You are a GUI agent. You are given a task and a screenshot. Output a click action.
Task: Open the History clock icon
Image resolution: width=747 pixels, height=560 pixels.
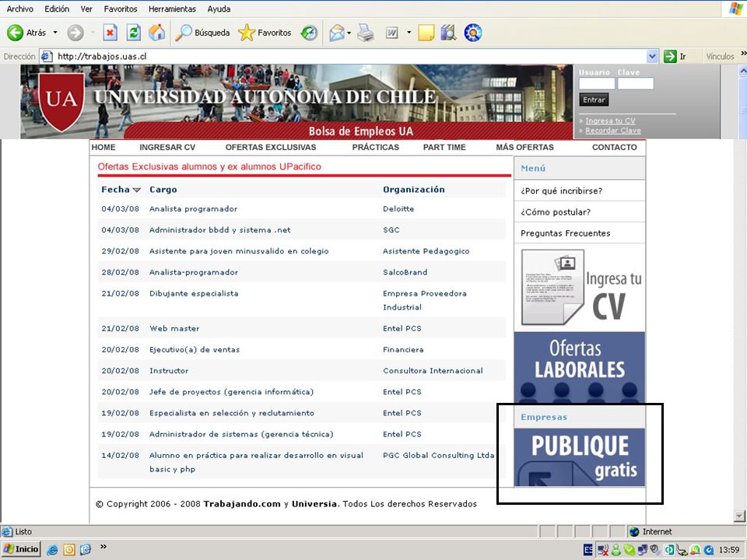[x=309, y=33]
